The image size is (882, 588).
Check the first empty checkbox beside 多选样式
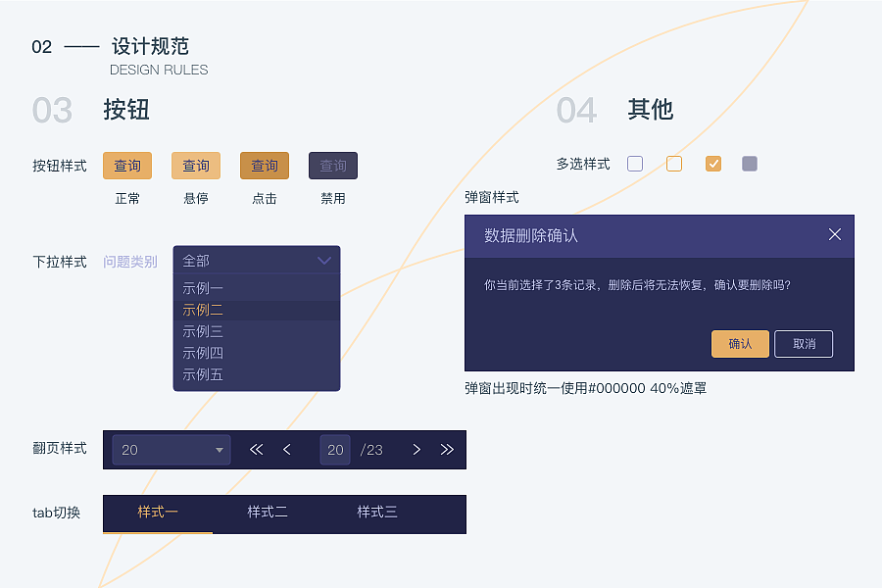[x=634, y=164]
